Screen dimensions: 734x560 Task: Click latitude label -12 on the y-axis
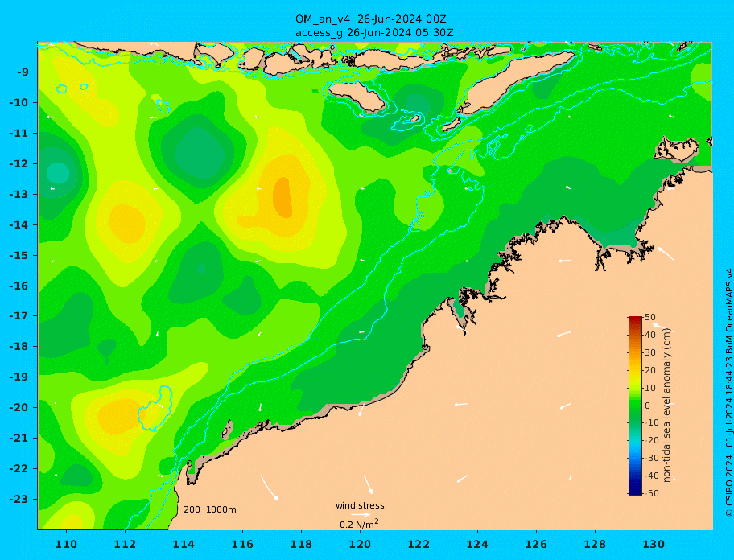[x=19, y=164]
